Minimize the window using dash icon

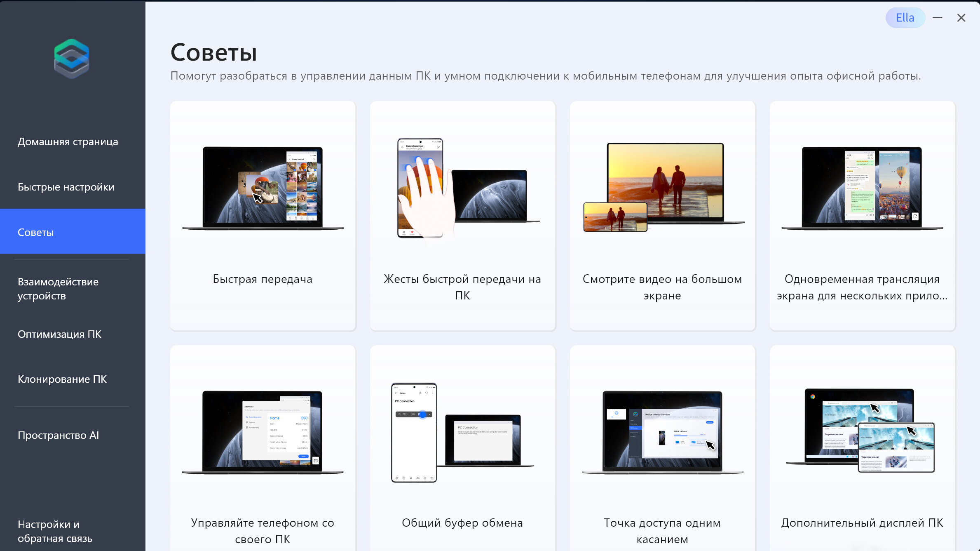point(937,18)
